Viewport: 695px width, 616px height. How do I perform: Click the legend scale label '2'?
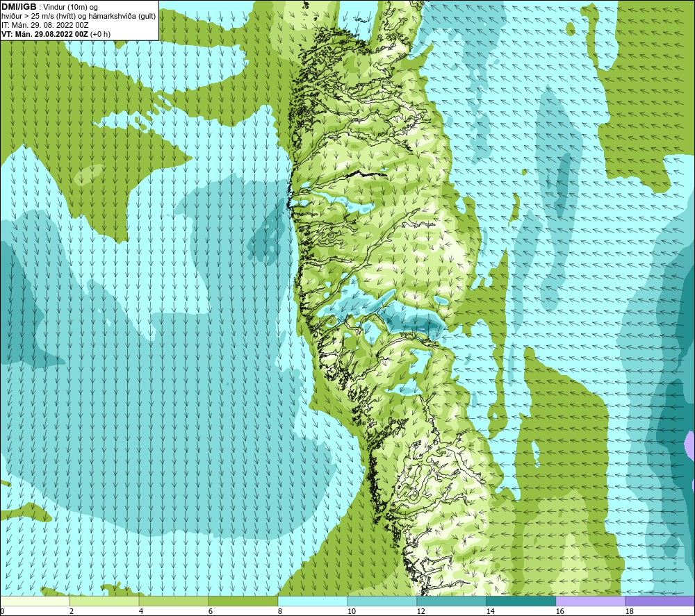[x=72, y=612]
